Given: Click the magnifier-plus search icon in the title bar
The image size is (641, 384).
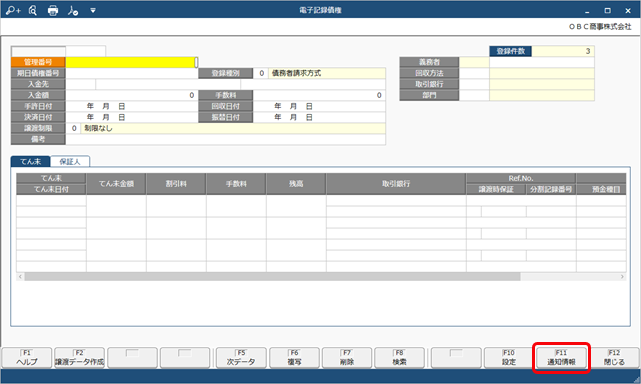Looking at the screenshot, I should 13,10.
